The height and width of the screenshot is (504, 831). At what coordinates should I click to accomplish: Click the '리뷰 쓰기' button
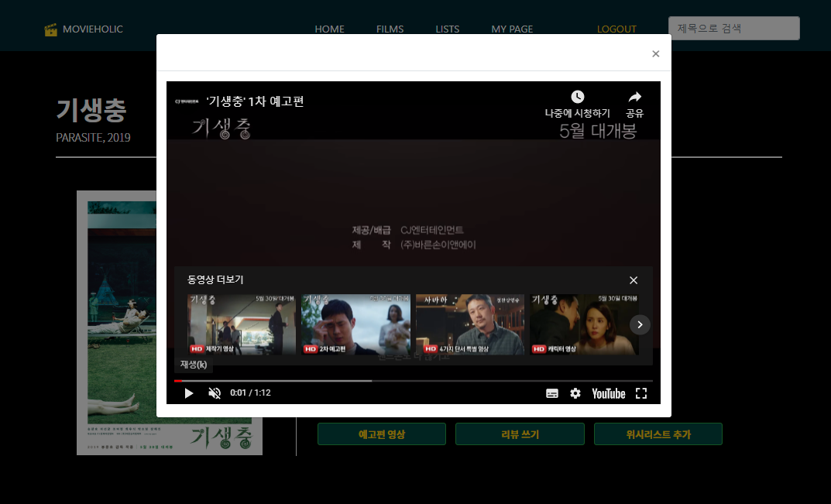click(x=520, y=434)
